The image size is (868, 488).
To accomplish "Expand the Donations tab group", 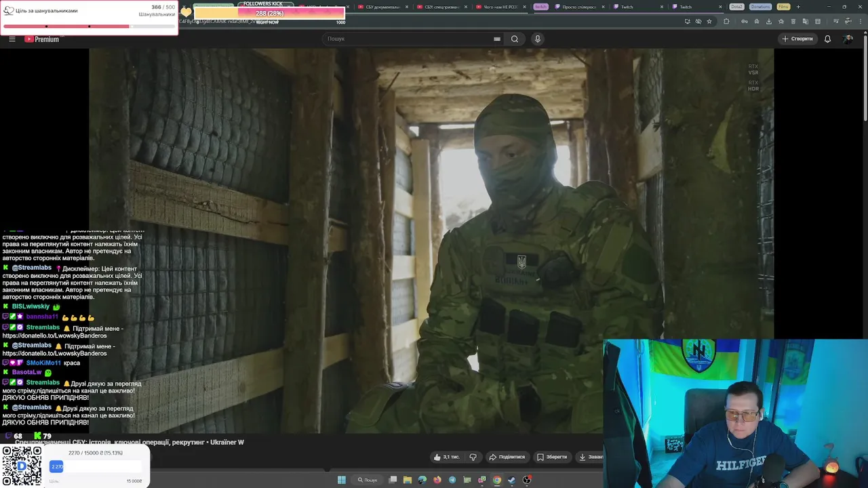I will [x=760, y=7].
